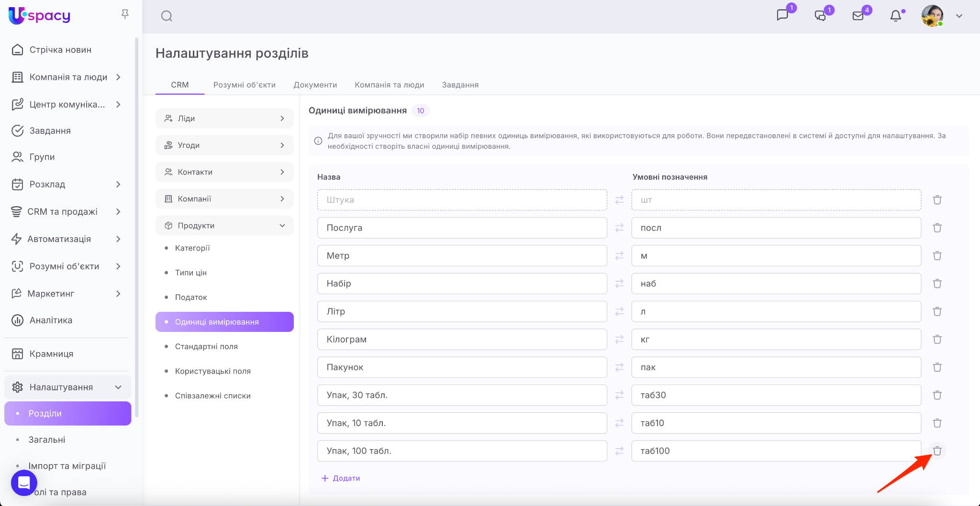This screenshot has width=980, height=506.
Task: Open the group chats icon
Action: tap(820, 16)
